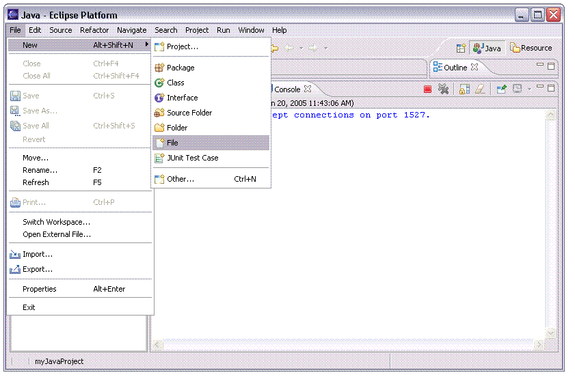Click the Console vertical scrollbar down arrow
The width and height of the screenshot is (575, 392).
click(551, 333)
